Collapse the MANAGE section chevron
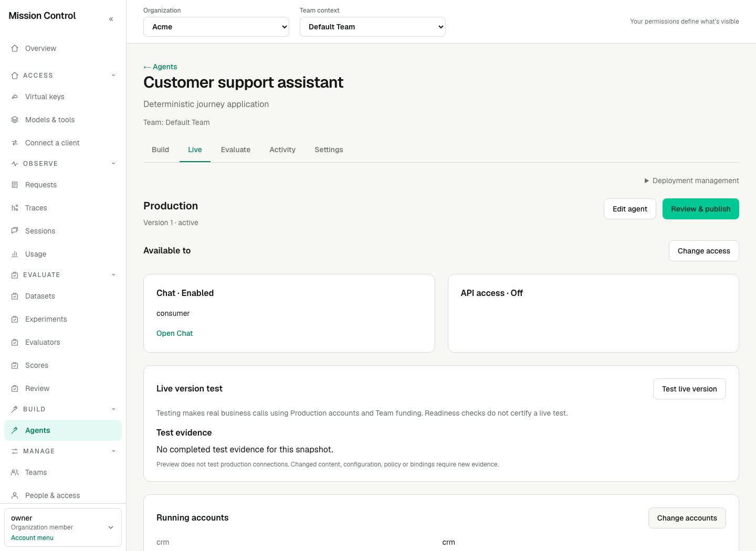756x551 pixels. (x=113, y=451)
